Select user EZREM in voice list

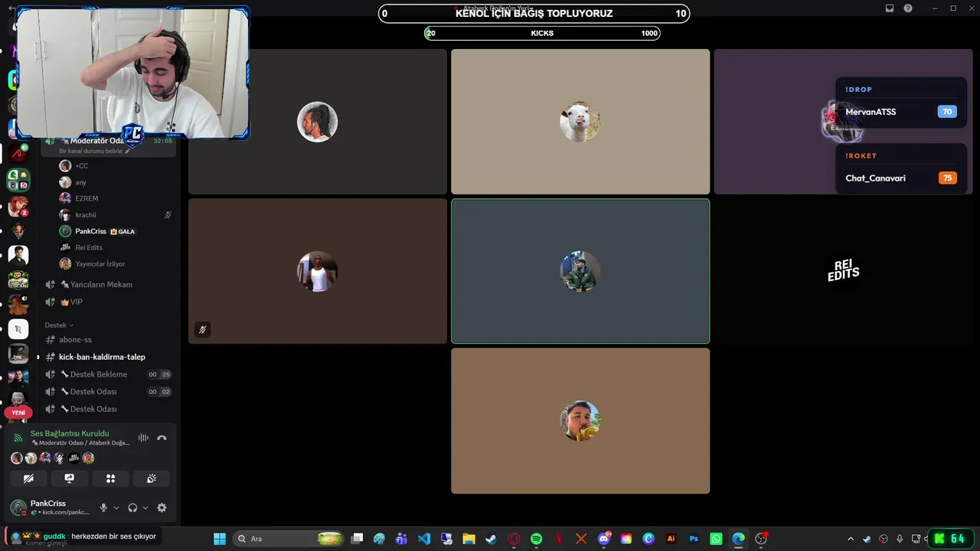(x=115, y=198)
